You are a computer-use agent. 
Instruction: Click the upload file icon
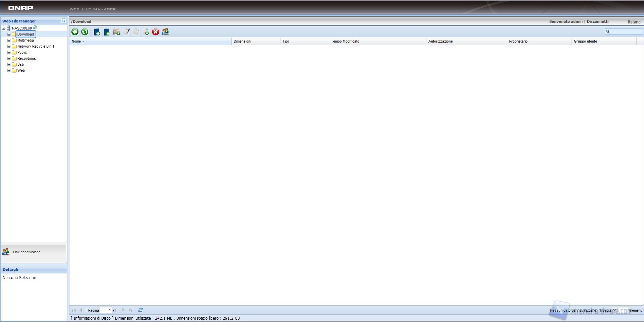point(97,32)
